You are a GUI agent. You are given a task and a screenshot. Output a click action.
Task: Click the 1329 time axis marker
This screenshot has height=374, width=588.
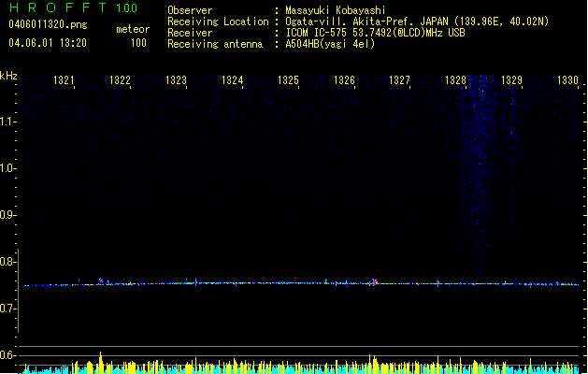(x=511, y=80)
